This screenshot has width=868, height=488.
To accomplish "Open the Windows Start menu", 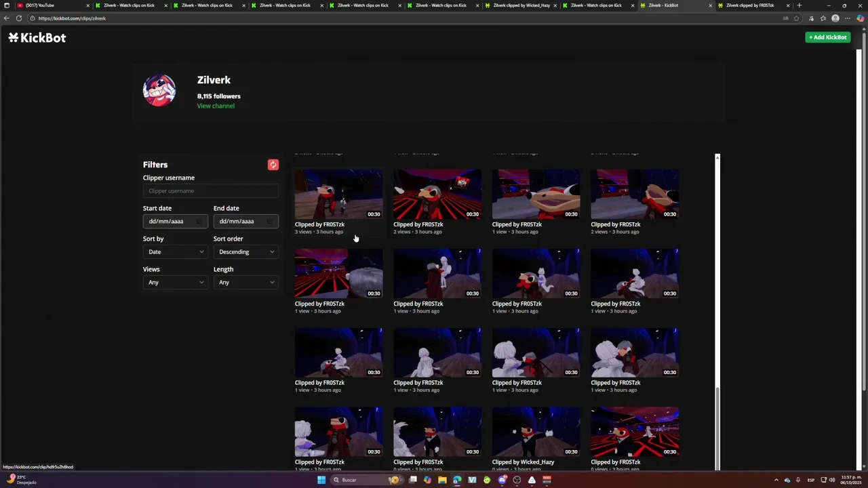I will pos(321,480).
